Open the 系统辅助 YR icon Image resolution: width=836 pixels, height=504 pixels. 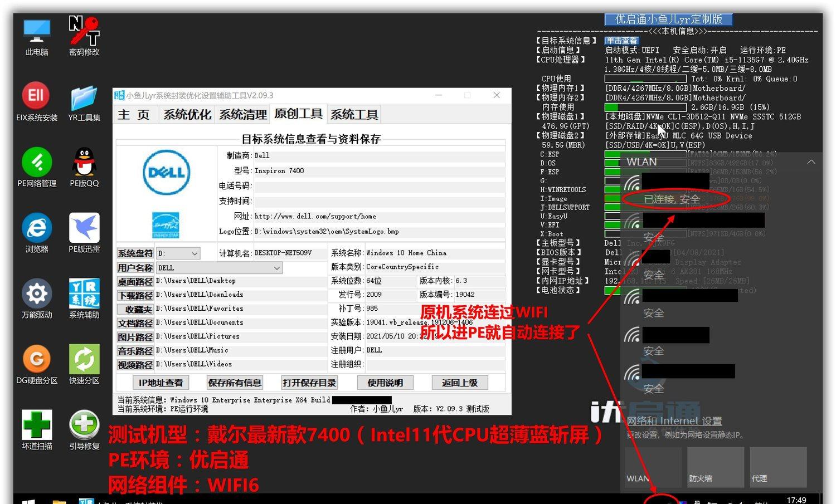[x=84, y=300]
